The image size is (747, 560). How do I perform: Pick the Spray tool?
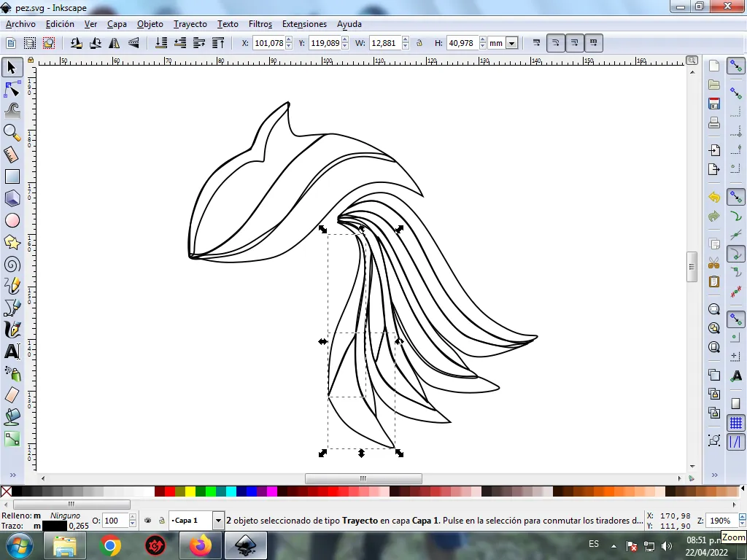(x=12, y=373)
